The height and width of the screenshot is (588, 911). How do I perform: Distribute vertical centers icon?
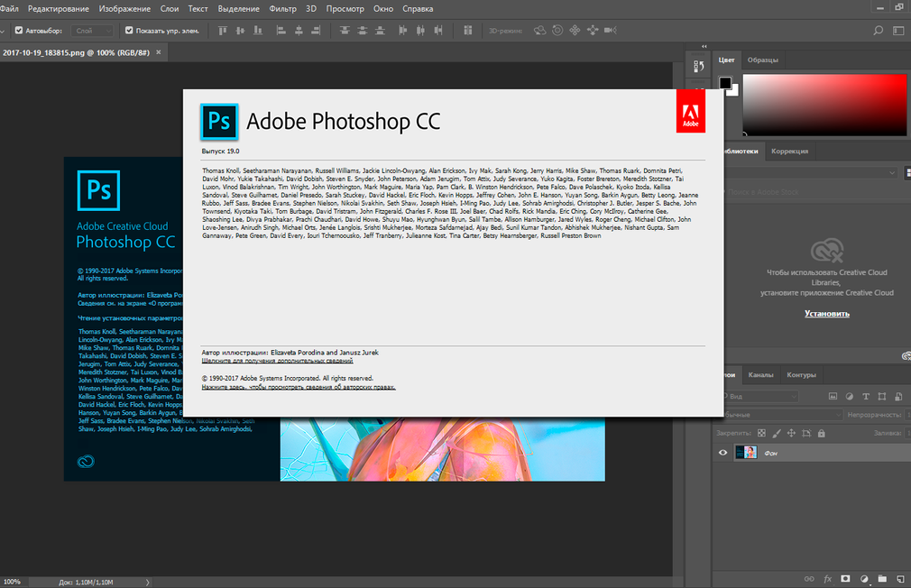point(362,31)
